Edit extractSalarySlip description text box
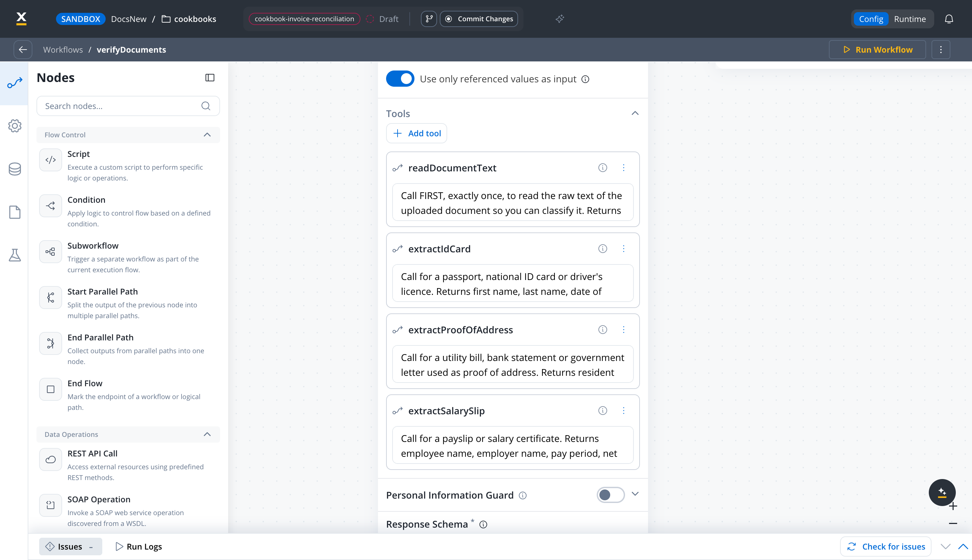Image resolution: width=972 pixels, height=560 pixels. click(513, 445)
